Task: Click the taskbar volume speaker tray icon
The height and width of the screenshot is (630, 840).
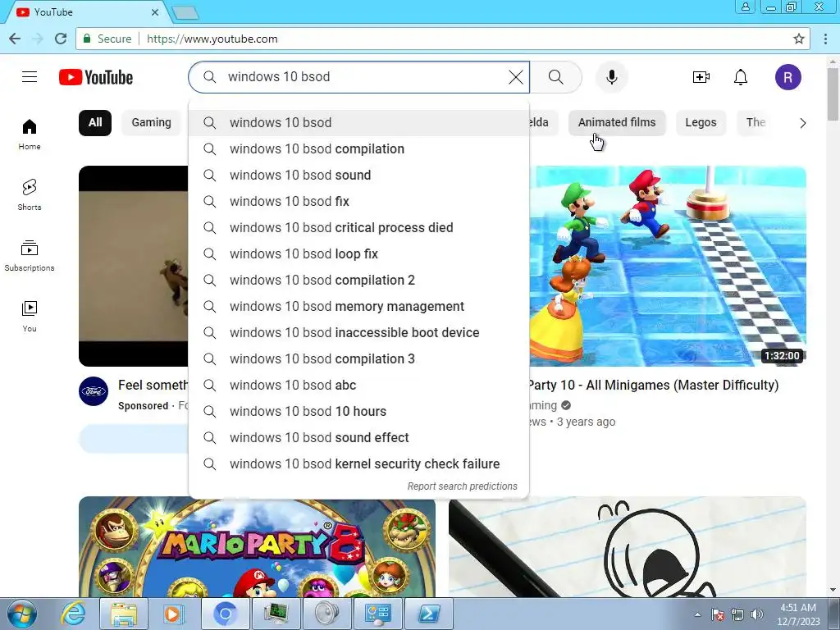Action: point(756,614)
